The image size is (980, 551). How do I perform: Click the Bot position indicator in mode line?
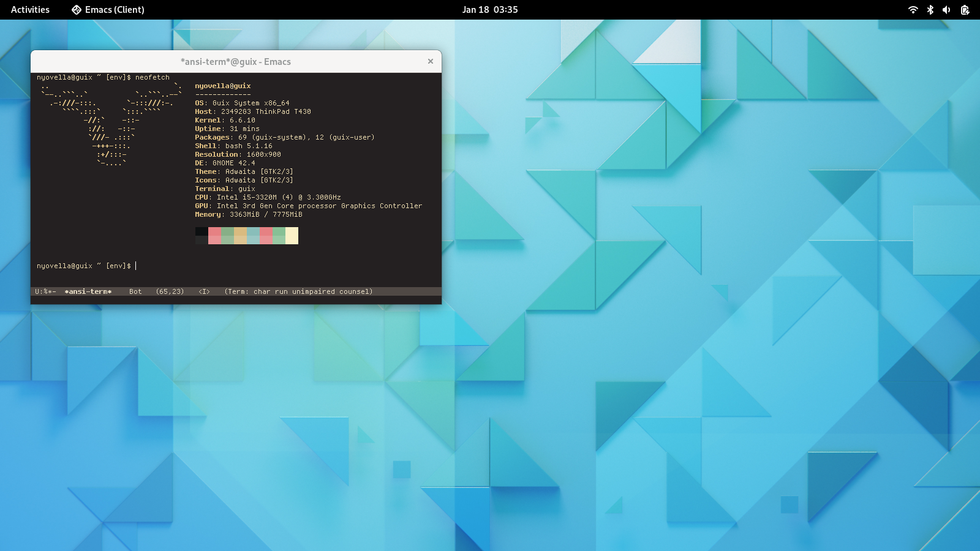click(135, 291)
